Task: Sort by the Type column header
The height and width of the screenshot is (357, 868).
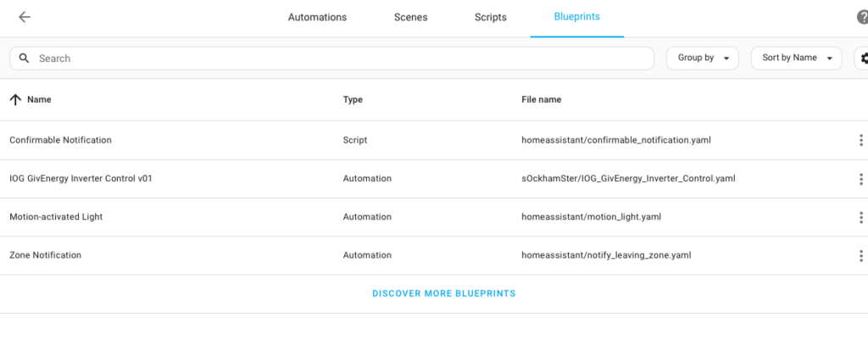Action: point(353,99)
